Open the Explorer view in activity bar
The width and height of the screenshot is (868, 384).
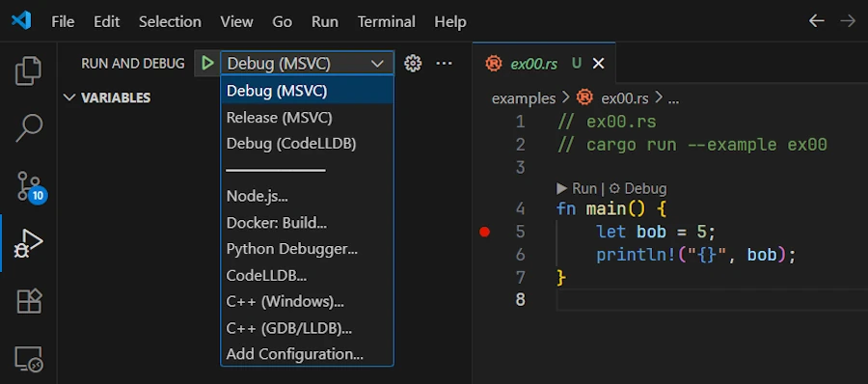[x=28, y=71]
